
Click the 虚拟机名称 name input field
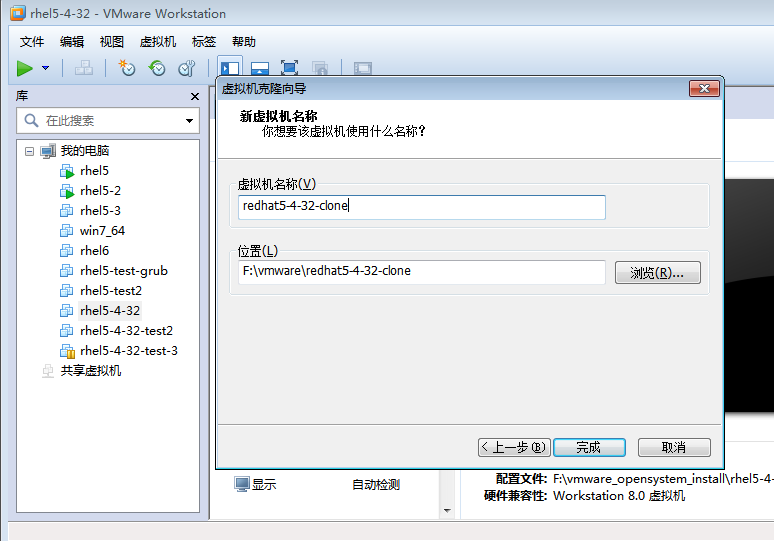point(422,207)
